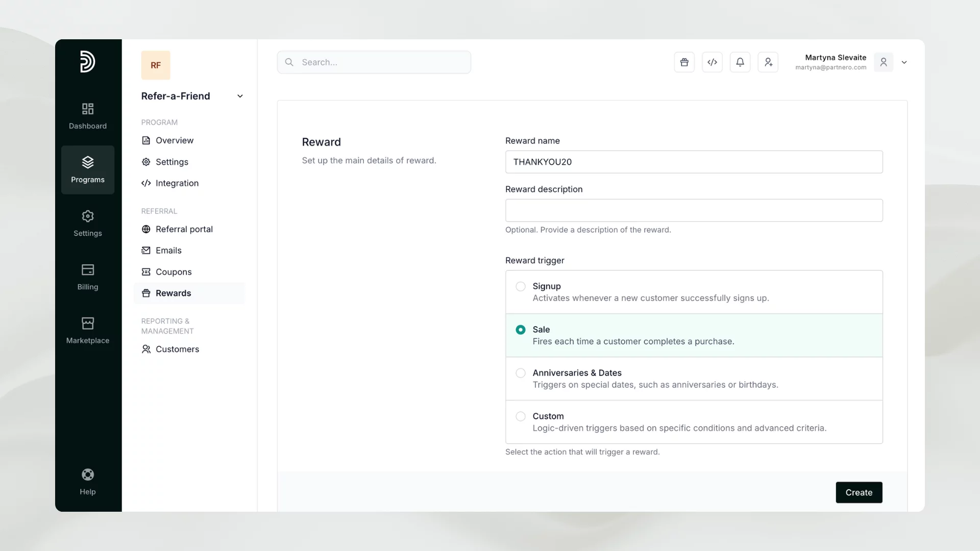Open Referral portal menu item
The height and width of the screenshot is (551, 980).
(x=184, y=229)
